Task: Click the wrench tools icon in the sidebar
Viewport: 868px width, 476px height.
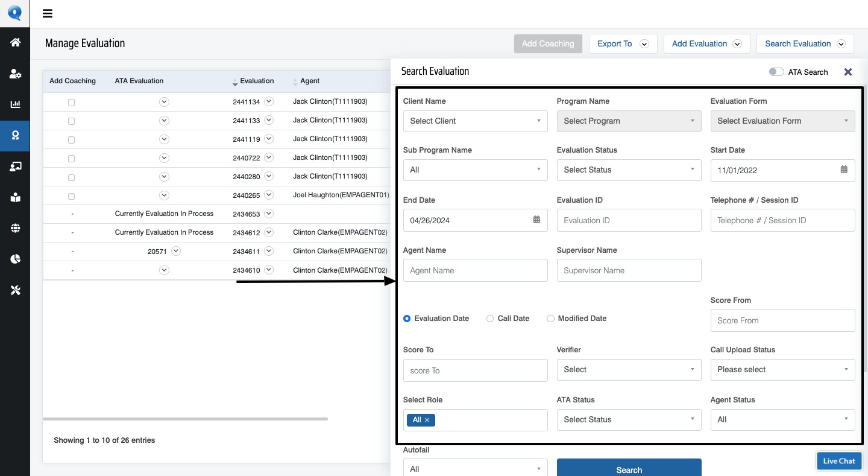Action: pyautogui.click(x=15, y=291)
